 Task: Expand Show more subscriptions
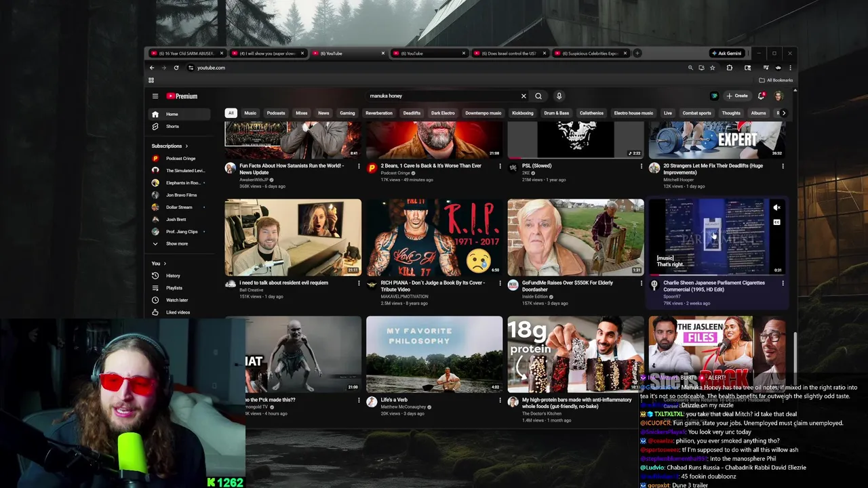(180, 244)
